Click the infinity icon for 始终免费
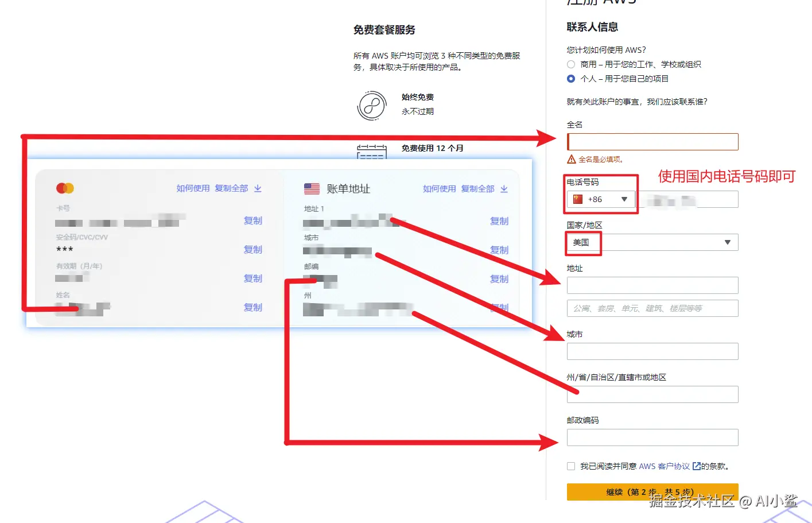 click(372, 106)
